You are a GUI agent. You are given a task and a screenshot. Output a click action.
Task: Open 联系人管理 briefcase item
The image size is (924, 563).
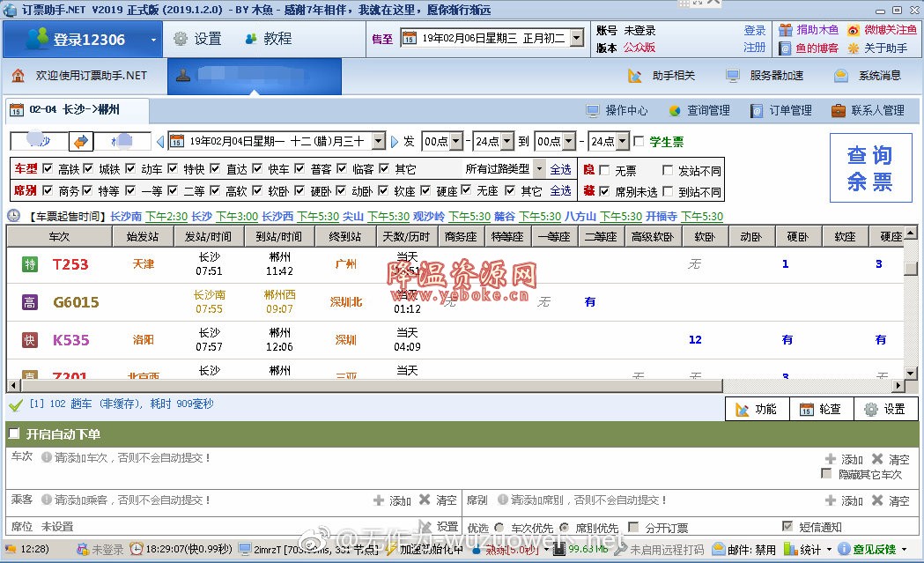(x=868, y=110)
